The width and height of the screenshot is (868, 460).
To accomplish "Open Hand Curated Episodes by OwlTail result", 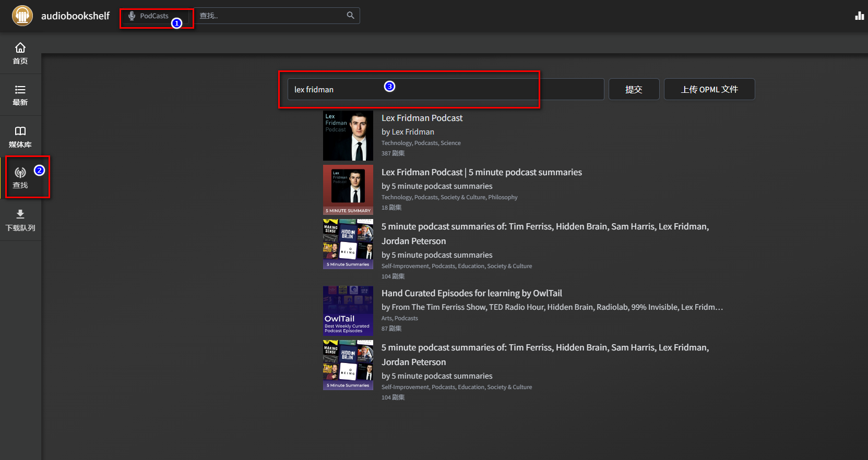I will tap(471, 294).
